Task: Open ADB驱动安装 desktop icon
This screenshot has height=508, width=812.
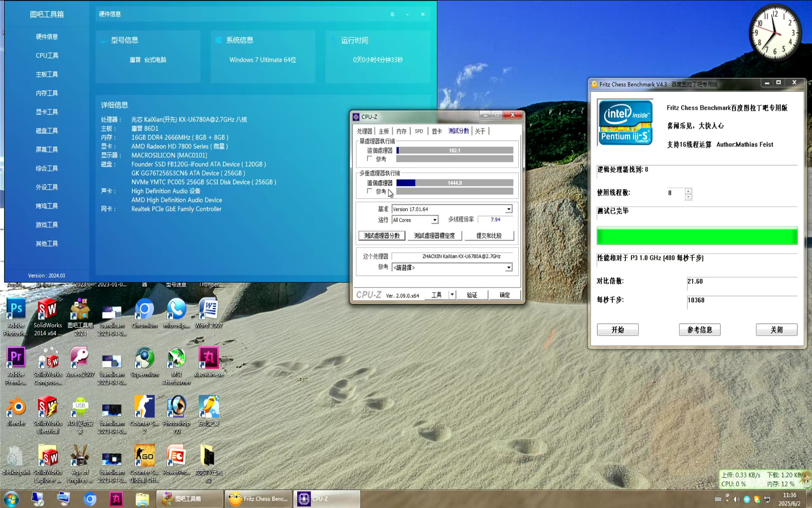Action: pyautogui.click(x=80, y=415)
